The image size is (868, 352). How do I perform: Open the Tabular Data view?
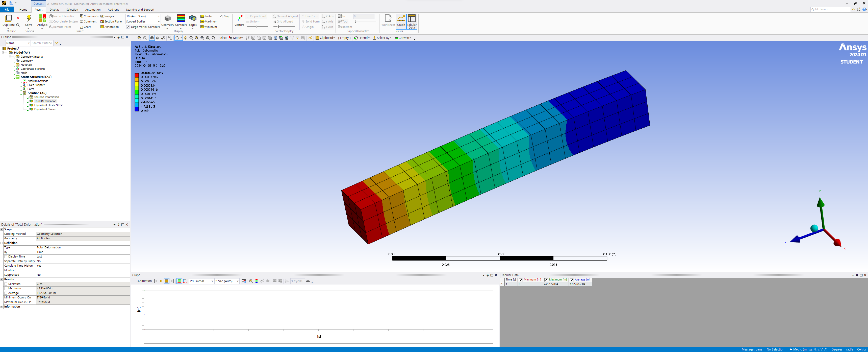click(x=412, y=21)
